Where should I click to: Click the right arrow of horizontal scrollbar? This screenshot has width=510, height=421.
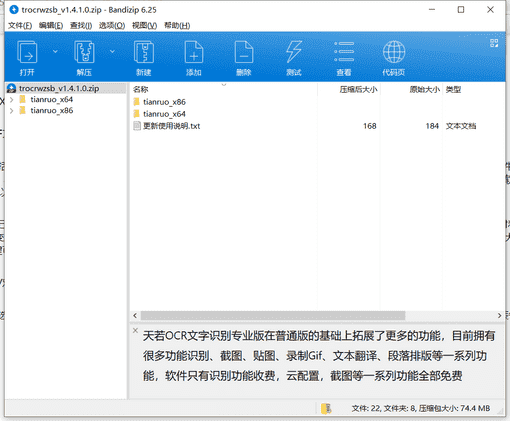[499, 315]
